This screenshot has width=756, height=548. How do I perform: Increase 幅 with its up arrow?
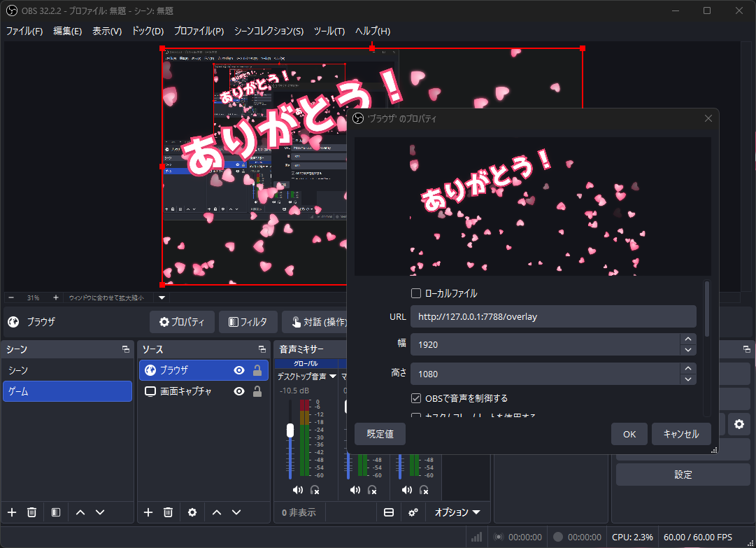(x=688, y=339)
